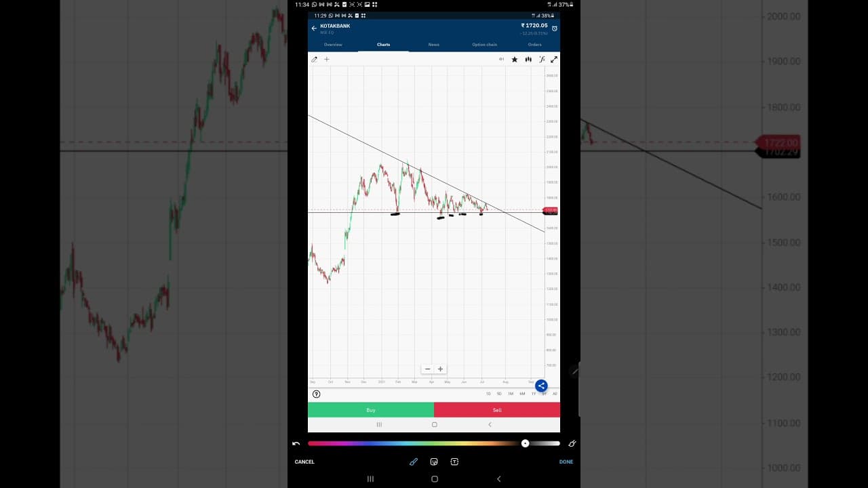Tap the blue share button
Viewport: 868px width, 488px height.
(x=541, y=386)
